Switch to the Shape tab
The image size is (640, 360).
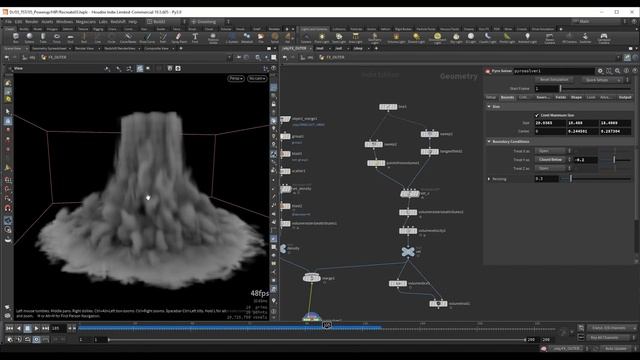click(576, 98)
